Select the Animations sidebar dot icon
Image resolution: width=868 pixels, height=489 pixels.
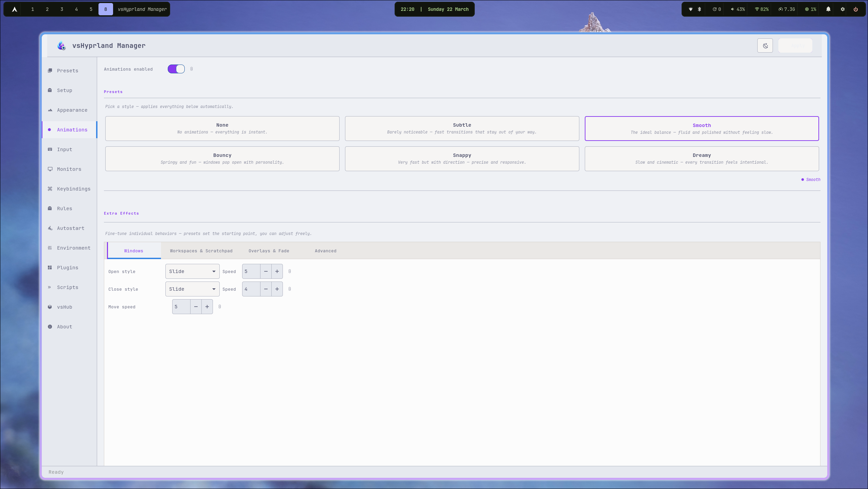(x=50, y=130)
